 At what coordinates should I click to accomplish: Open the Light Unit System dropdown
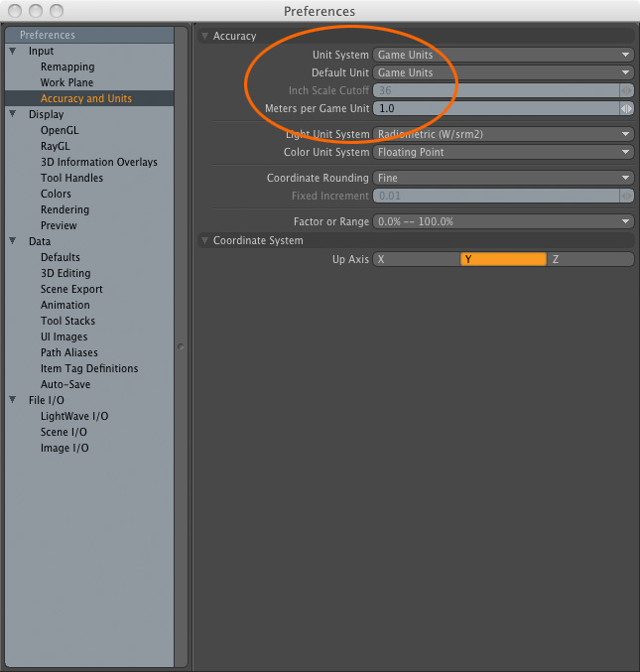(503, 134)
